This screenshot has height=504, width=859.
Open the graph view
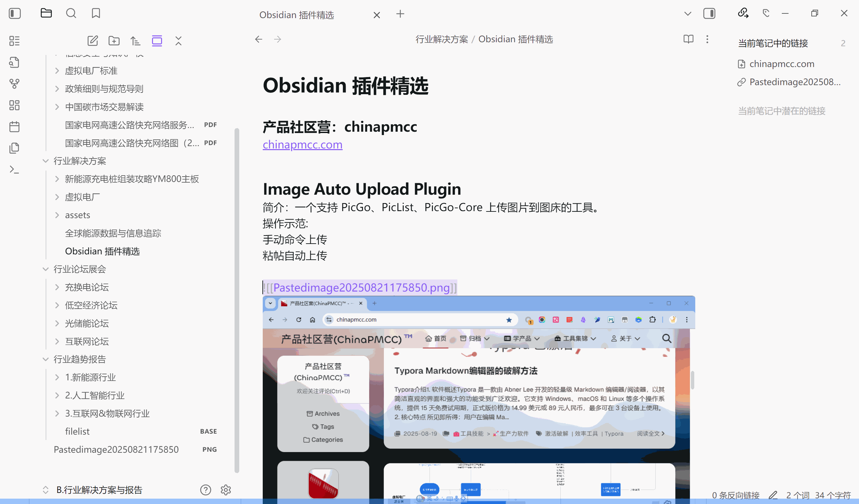coord(14,84)
